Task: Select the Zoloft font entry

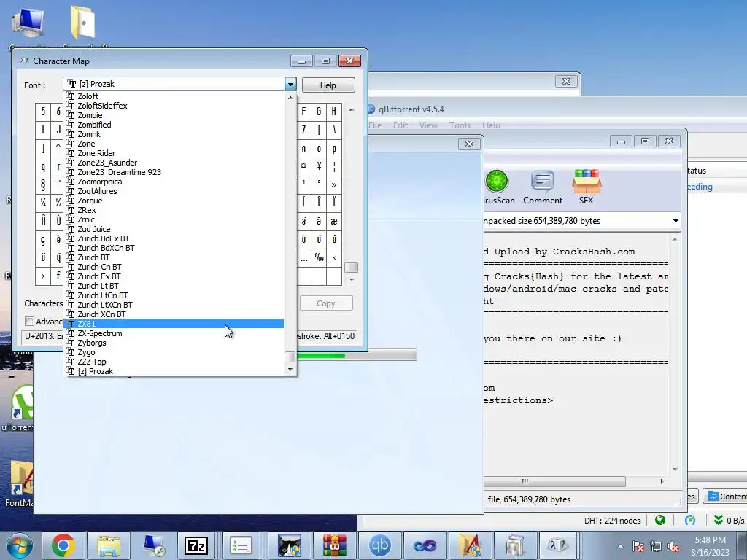Action: pyautogui.click(x=174, y=96)
